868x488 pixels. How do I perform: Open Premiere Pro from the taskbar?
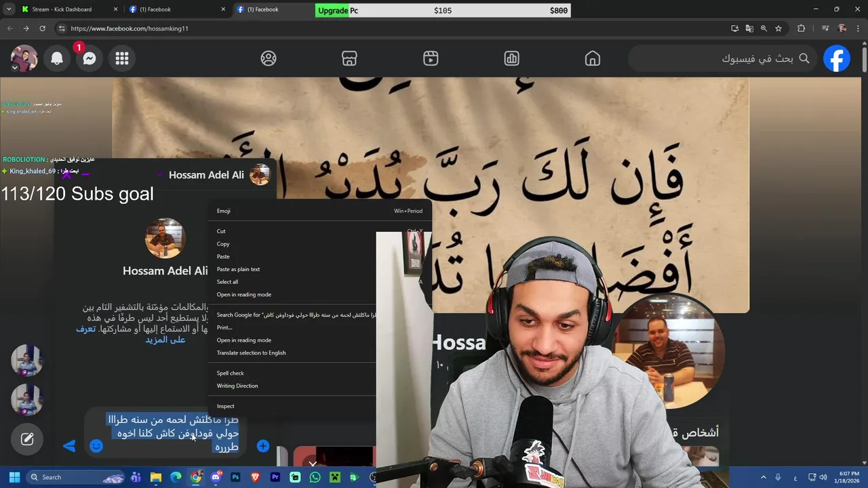(x=275, y=477)
